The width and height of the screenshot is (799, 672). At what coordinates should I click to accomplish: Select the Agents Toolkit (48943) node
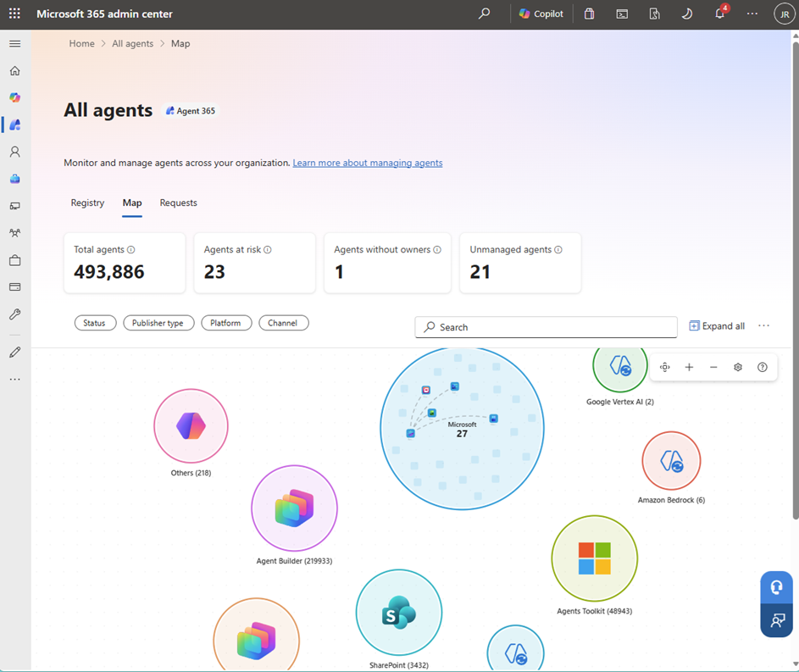point(594,558)
